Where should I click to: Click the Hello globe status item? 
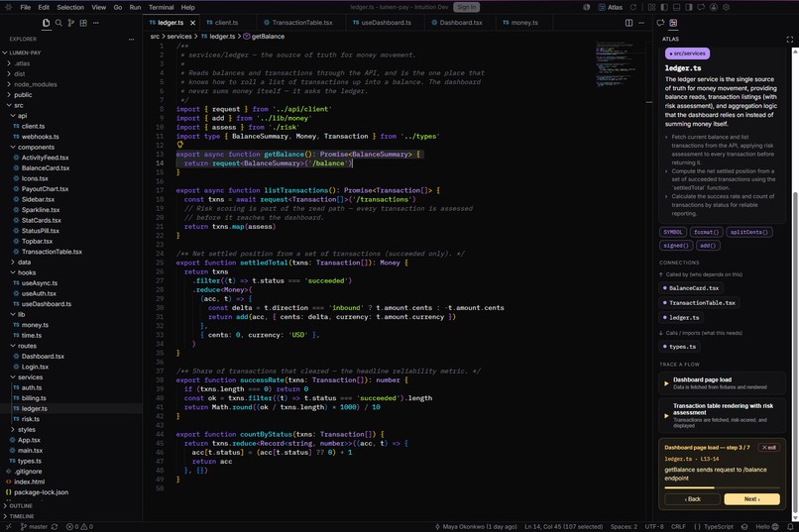point(767,526)
